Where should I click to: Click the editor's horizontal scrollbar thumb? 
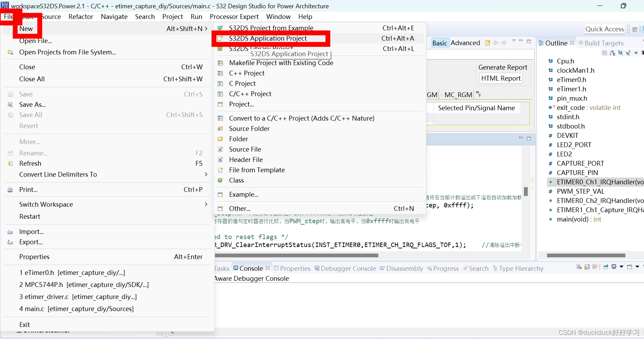[297, 256]
